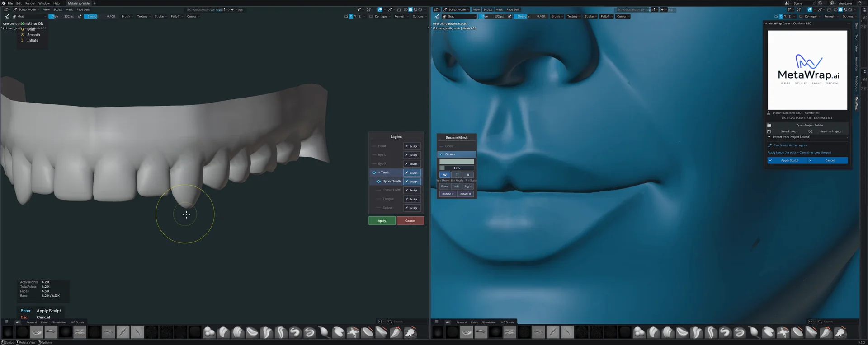Select the blob brush in left brush shelf
868x345 pixels.
[x=209, y=333]
